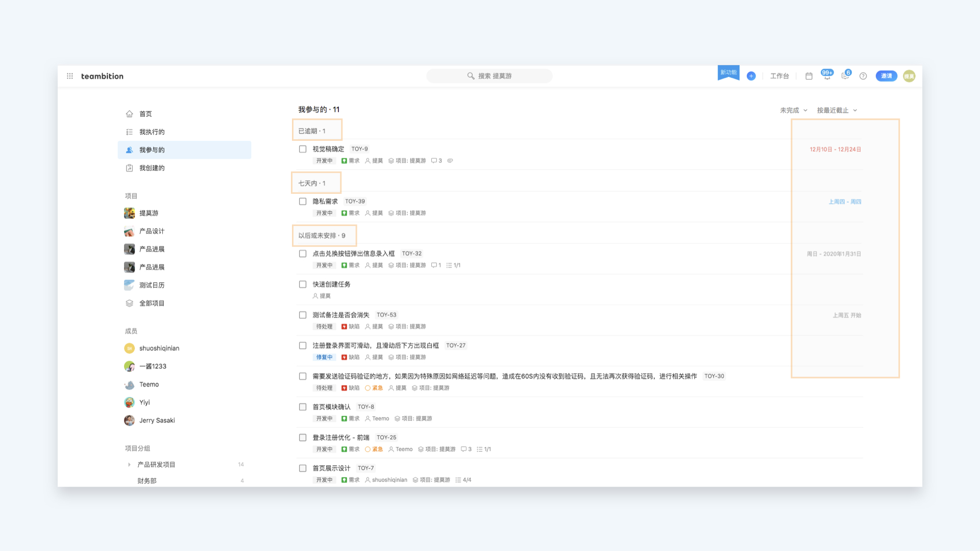Open messages icon with 6 badge
The width and height of the screenshot is (980, 551).
(x=846, y=75)
